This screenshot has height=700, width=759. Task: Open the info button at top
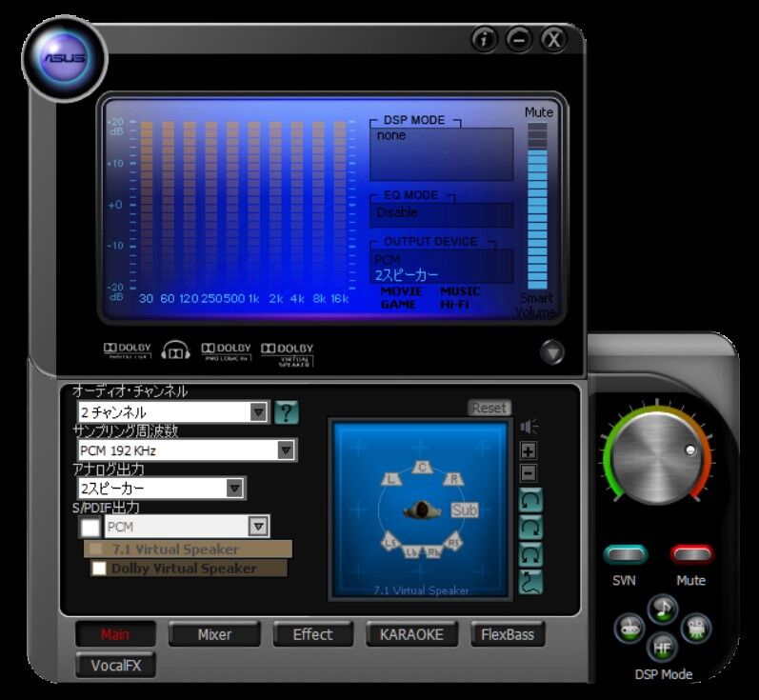[x=484, y=39]
